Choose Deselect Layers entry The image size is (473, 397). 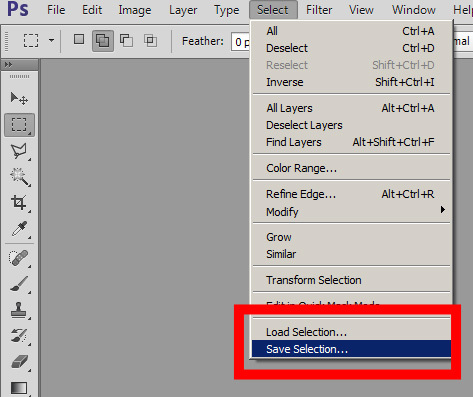click(351, 125)
